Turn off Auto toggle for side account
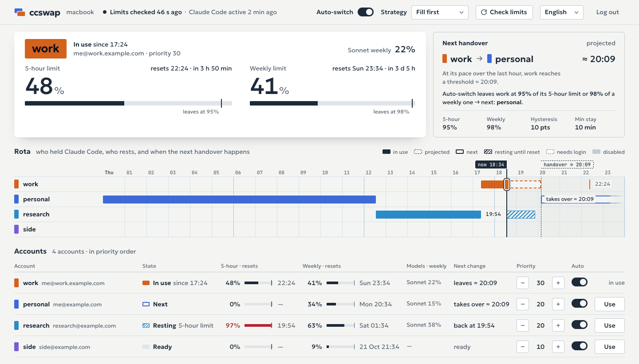Screen dimensions: 639x364 [580, 346]
